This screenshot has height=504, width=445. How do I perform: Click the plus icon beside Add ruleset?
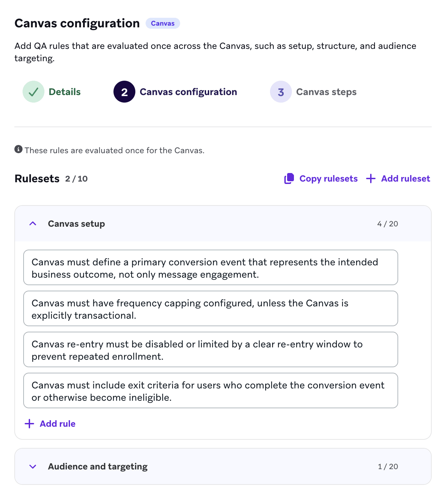pyautogui.click(x=370, y=178)
